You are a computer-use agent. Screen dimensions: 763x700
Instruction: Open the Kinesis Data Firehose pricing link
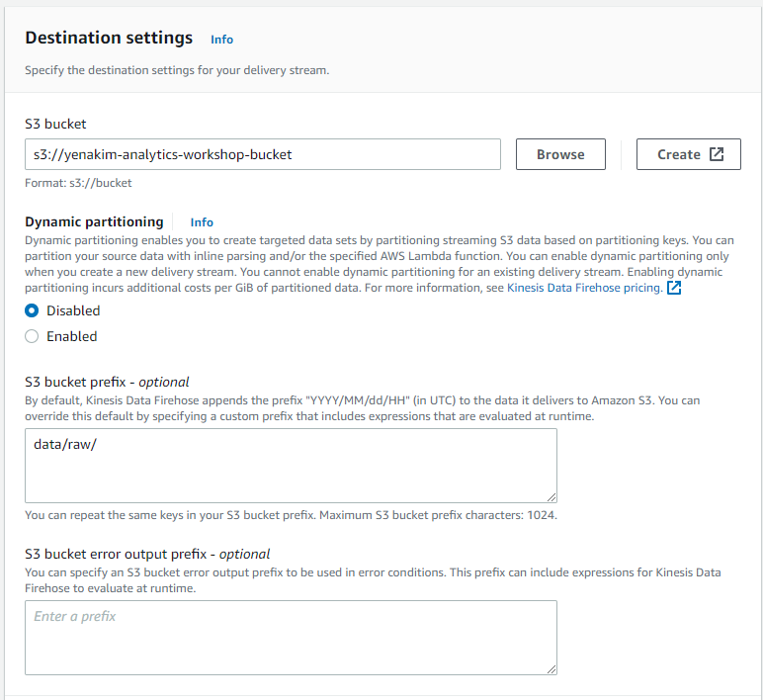[584, 289]
